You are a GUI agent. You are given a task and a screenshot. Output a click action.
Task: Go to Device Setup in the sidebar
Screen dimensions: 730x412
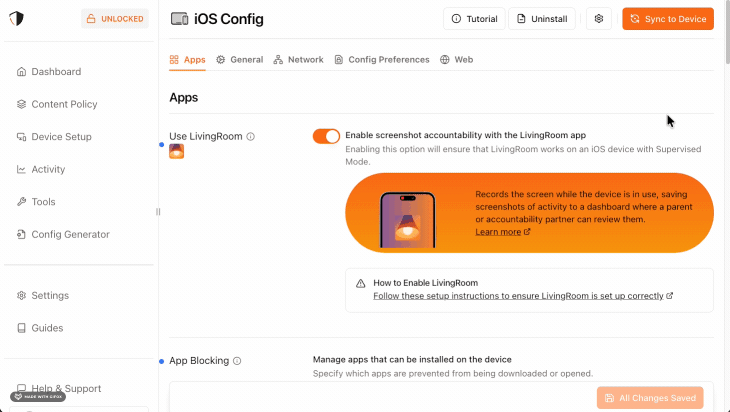tap(54, 137)
